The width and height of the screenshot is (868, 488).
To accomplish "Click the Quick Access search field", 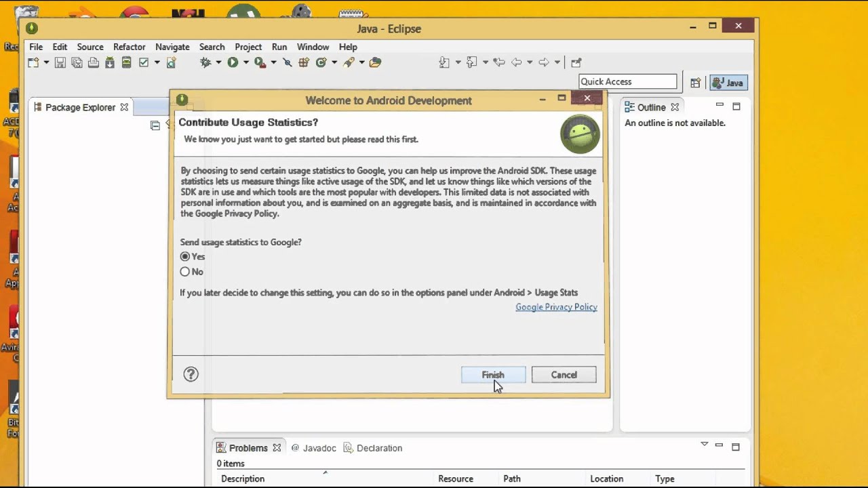I will [x=628, y=81].
